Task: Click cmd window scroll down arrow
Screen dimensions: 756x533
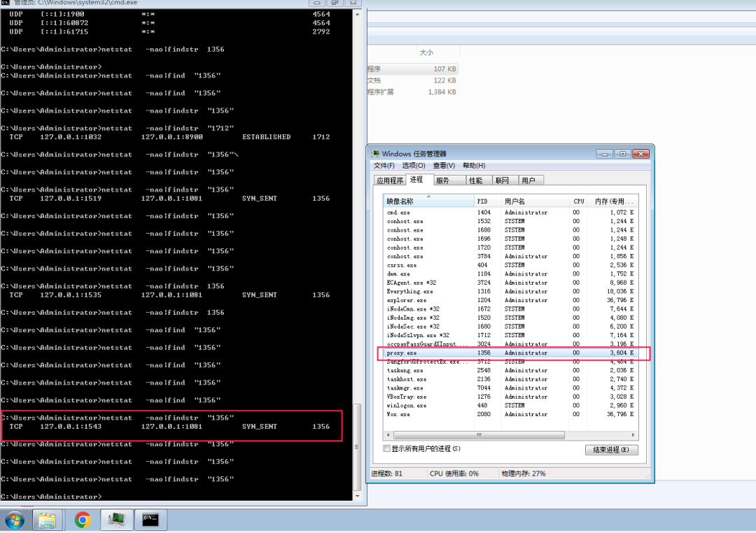Action: (357, 496)
